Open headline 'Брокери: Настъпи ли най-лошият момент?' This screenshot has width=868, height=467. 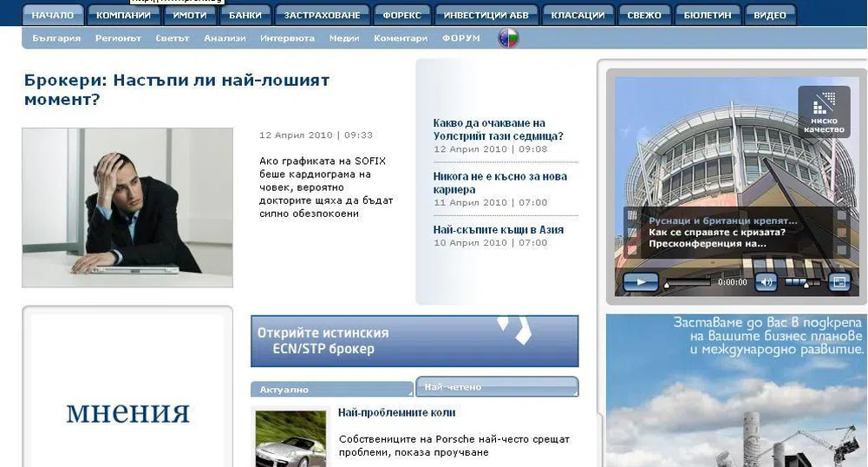[x=177, y=89]
